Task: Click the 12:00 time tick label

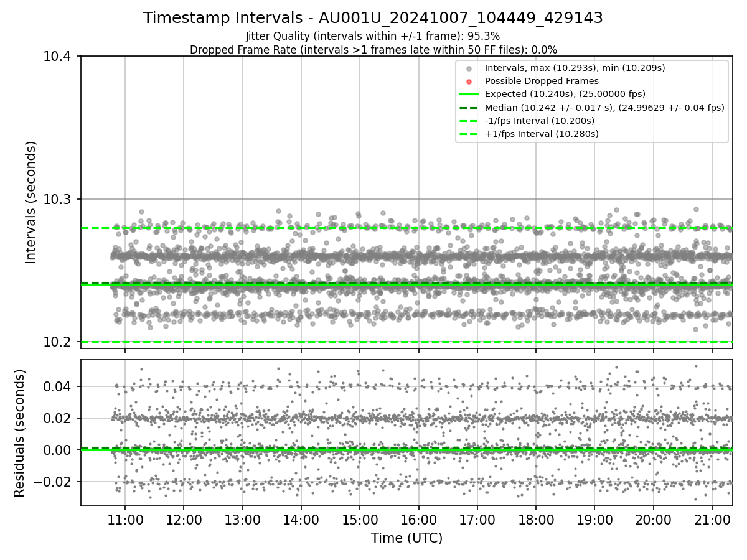Action: pyautogui.click(x=184, y=520)
